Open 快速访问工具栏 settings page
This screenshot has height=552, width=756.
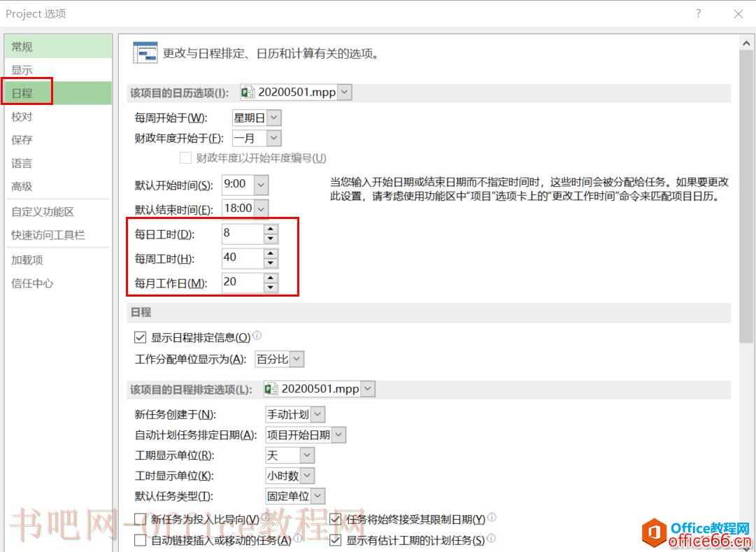[x=58, y=235]
